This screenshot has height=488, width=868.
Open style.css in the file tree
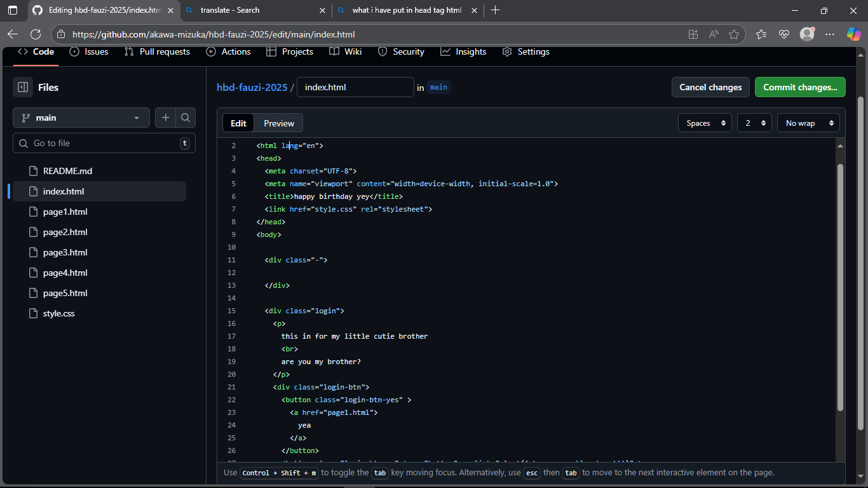(58, 313)
